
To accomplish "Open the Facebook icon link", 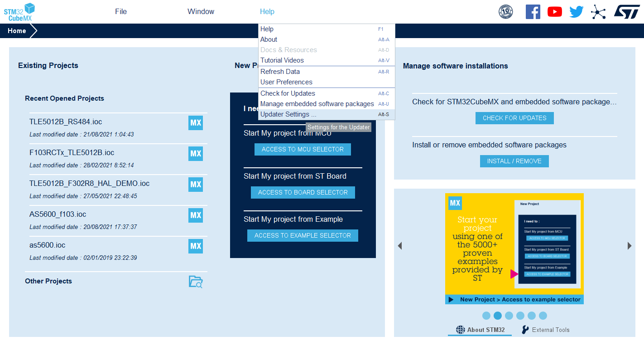I will click(x=533, y=12).
